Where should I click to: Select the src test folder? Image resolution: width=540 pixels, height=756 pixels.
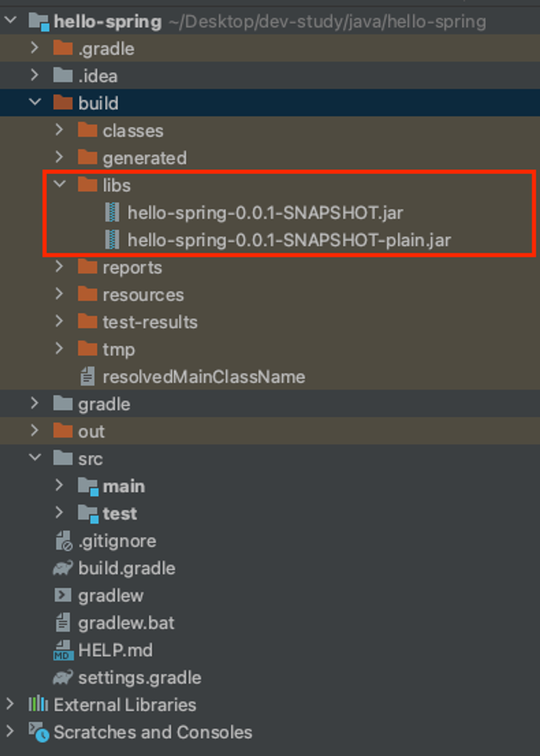pos(120,514)
